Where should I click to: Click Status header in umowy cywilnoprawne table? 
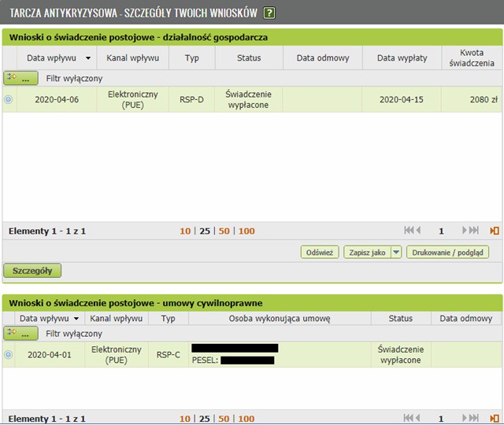click(x=401, y=318)
